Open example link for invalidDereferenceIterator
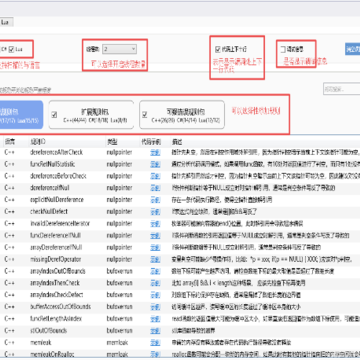This screenshot has width=360, height=360. [155, 224]
